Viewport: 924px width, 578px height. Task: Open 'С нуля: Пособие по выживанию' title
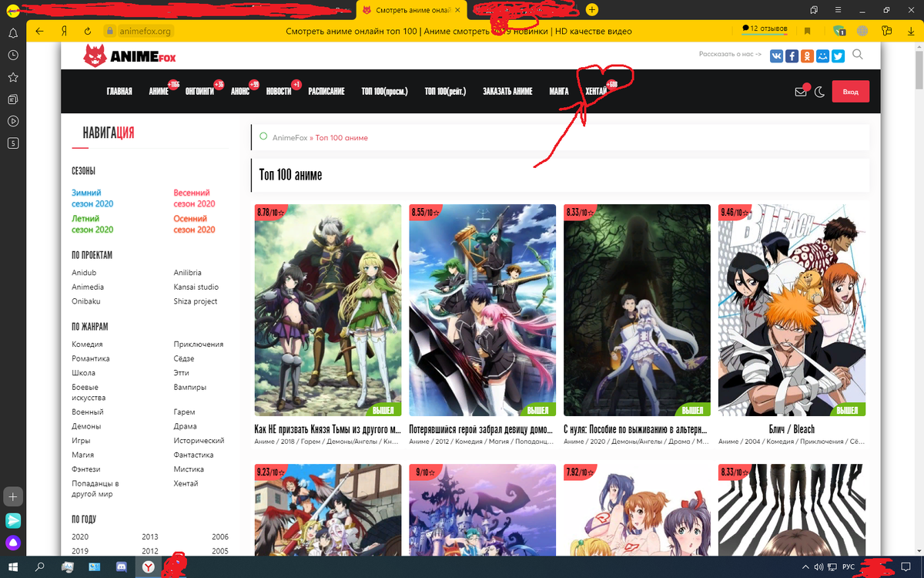pos(636,429)
